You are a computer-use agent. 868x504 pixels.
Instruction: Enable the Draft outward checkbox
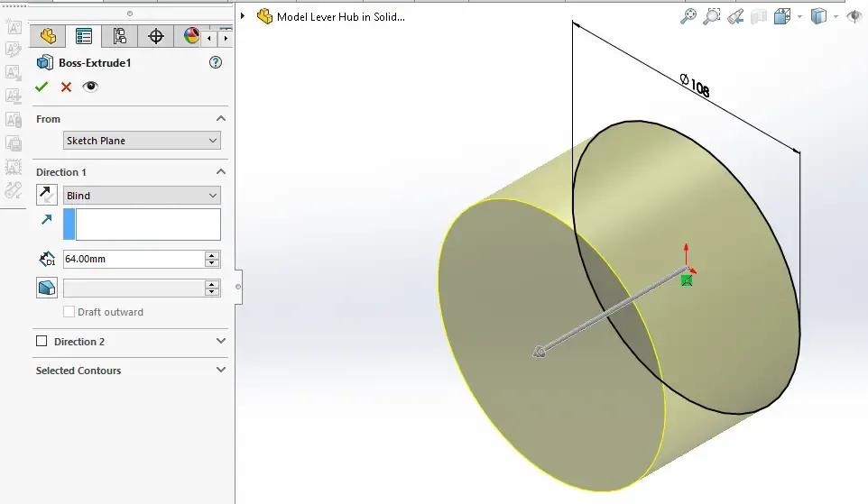point(69,312)
